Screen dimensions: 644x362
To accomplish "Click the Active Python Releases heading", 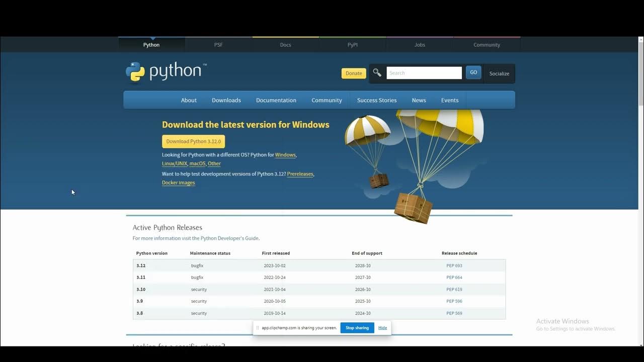I will tap(168, 228).
